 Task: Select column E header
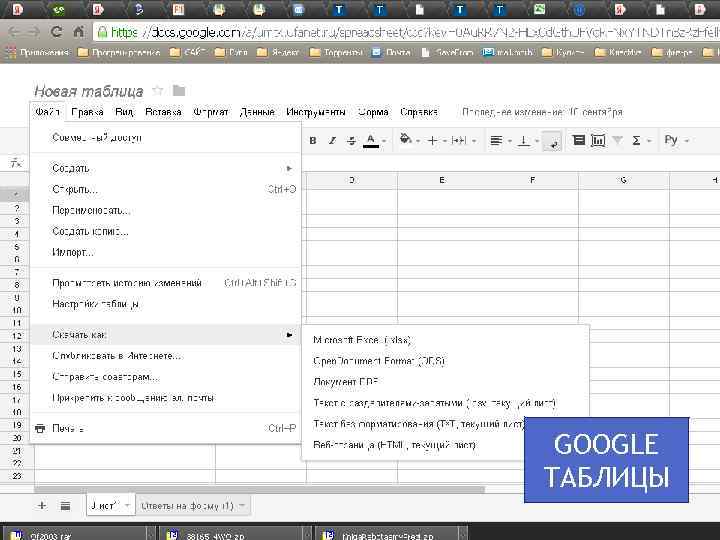click(442, 180)
